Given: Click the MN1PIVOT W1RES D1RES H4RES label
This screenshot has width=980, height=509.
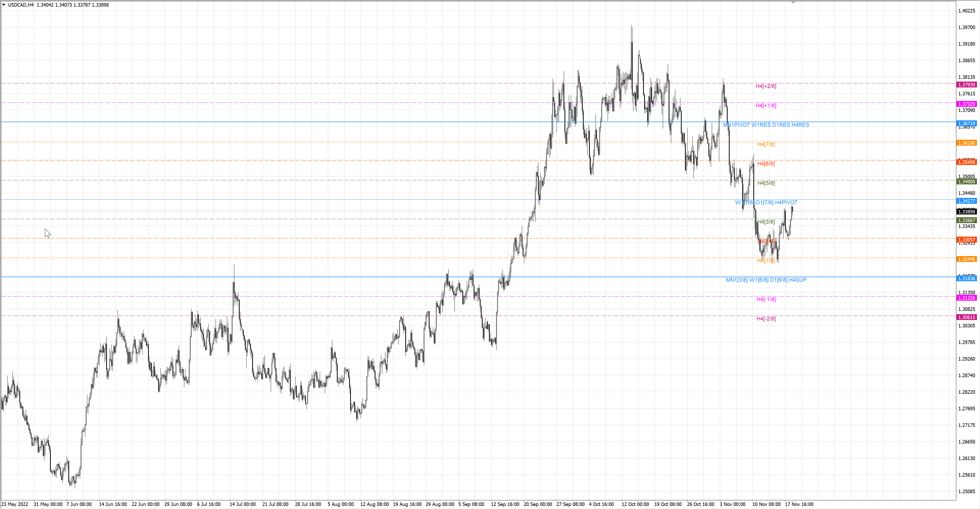Looking at the screenshot, I should click(766, 125).
